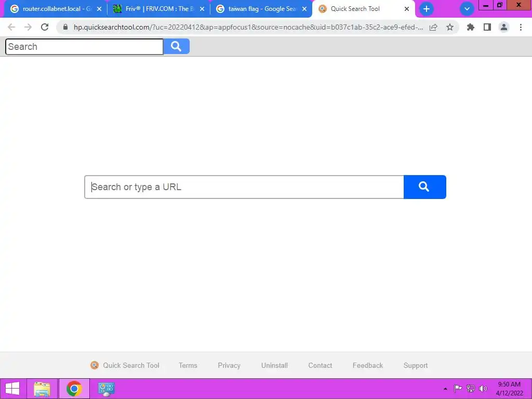Open the Windows Start menu

(12, 389)
